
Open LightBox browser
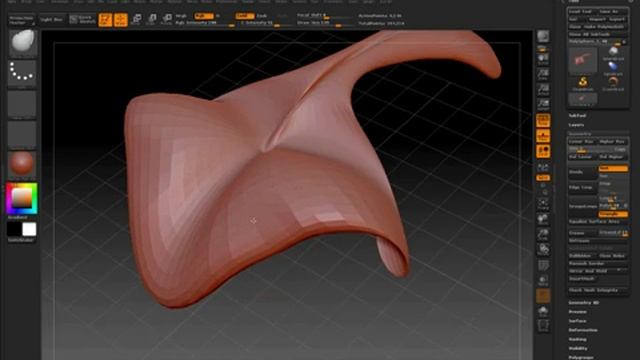[x=51, y=20]
